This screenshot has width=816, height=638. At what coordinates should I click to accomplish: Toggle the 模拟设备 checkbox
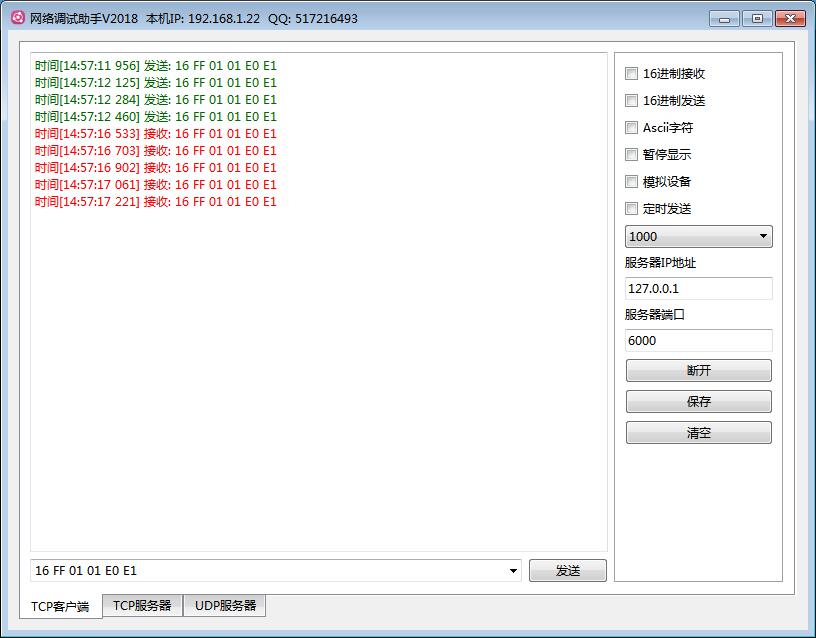[x=631, y=181]
